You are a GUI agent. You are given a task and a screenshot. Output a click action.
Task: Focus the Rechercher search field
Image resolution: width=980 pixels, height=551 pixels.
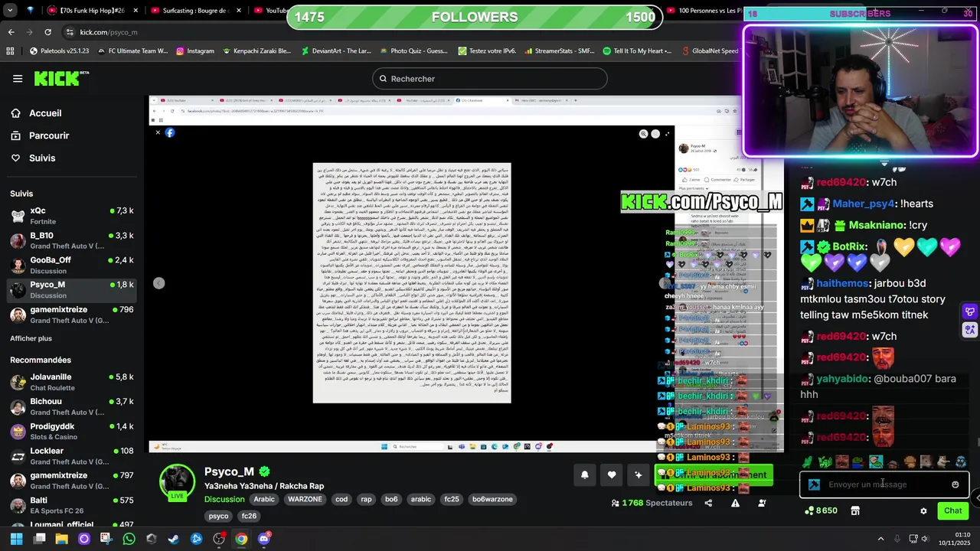click(x=490, y=79)
